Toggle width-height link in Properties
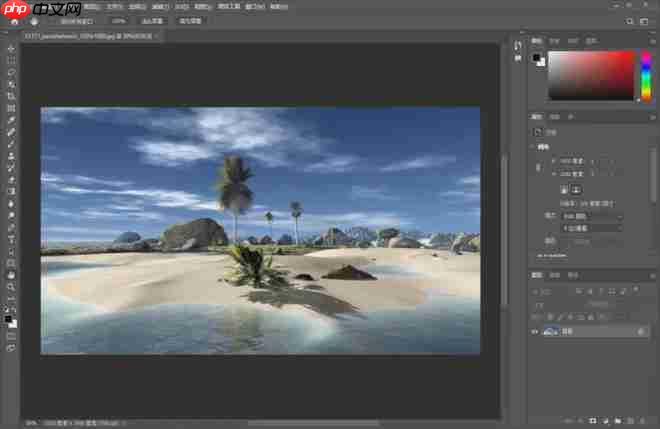This screenshot has height=429, width=660. (539, 168)
